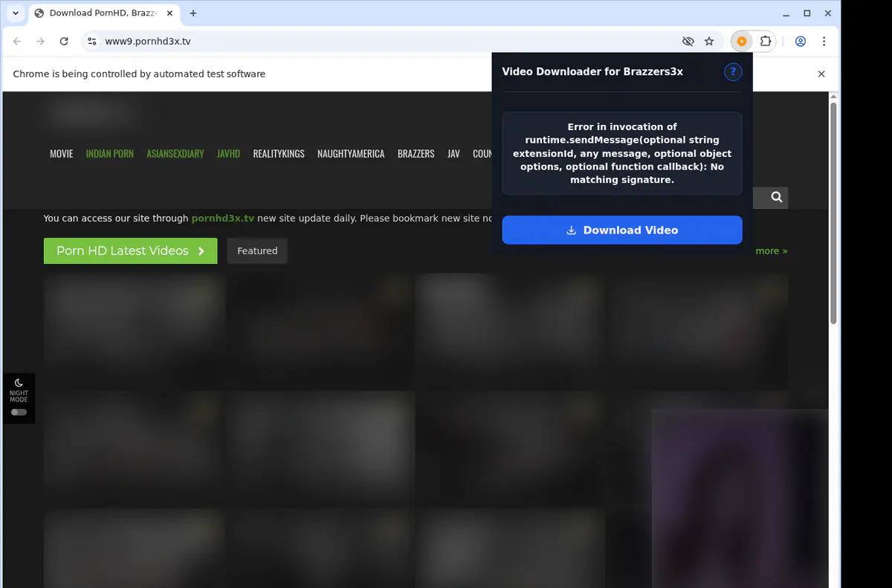Viewport: 892px width, 588px height.
Task: Click the "more »" link
Action: coord(772,251)
